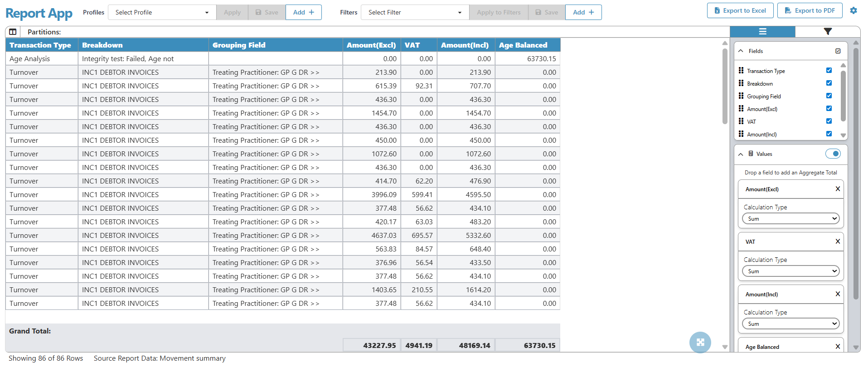Open the Select Profile dropdown
Screen dimensions: 868x367
pos(162,12)
